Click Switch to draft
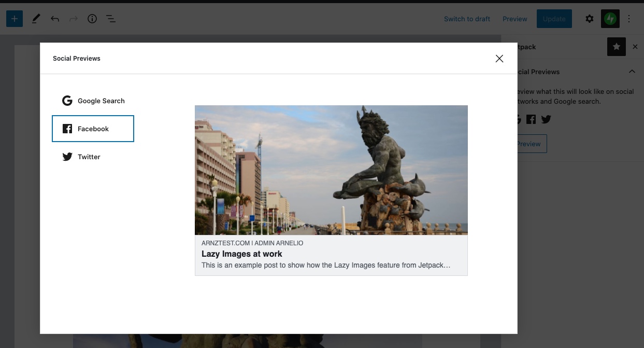 (x=466, y=19)
